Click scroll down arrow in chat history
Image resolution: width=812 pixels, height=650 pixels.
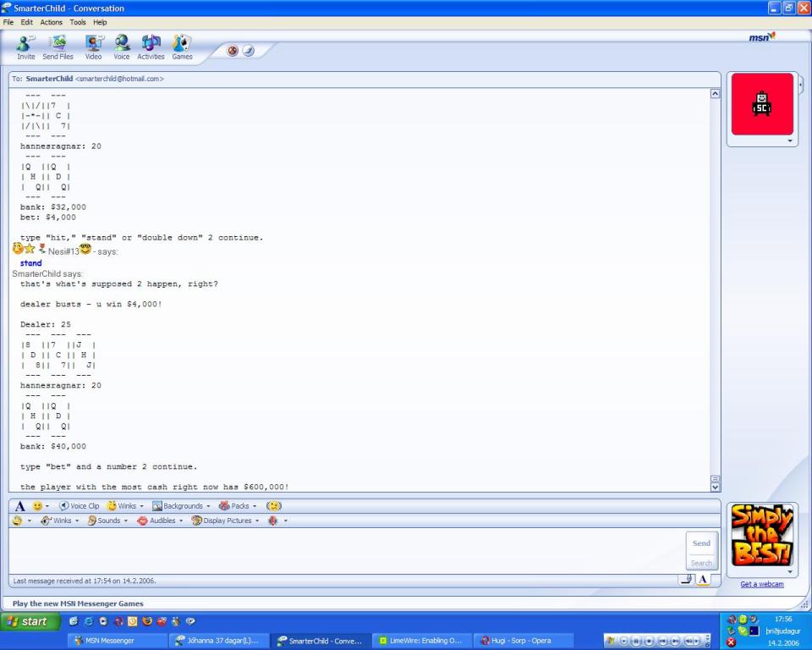tap(716, 487)
